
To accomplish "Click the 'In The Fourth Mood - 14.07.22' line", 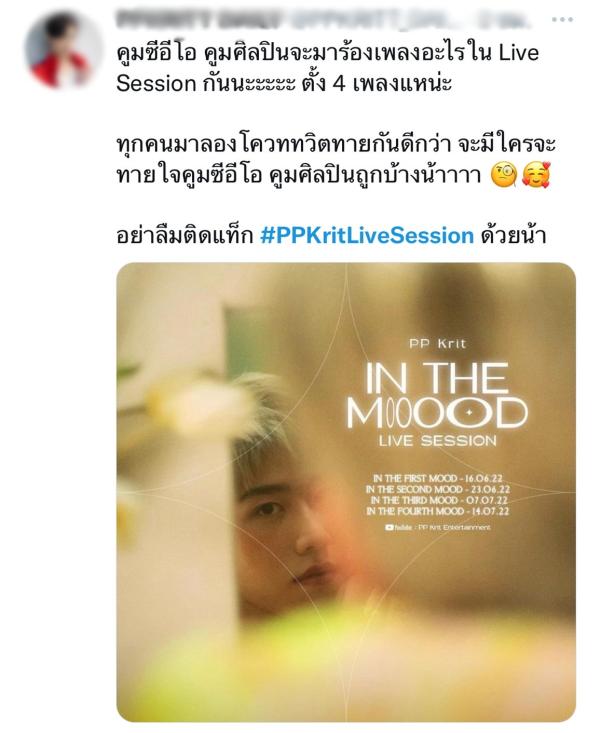I will click(x=438, y=511).
